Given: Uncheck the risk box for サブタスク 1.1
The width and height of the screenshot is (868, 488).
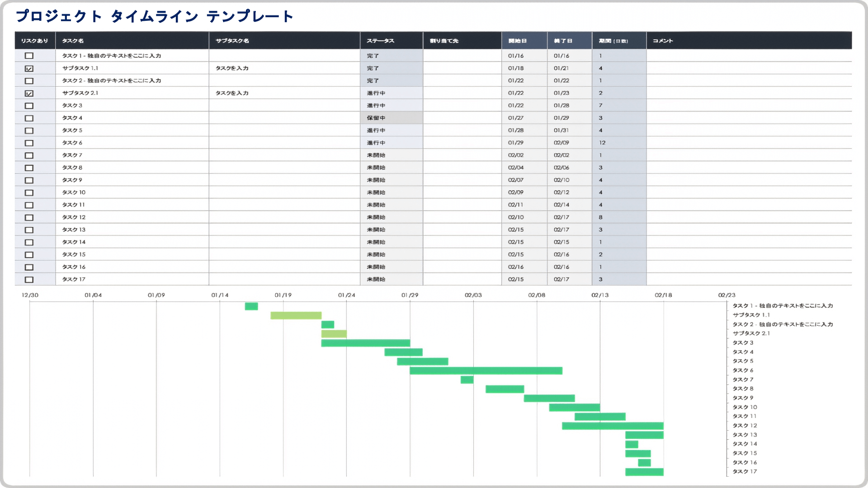Looking at the screenshot, I should click(x=29, y=68).
